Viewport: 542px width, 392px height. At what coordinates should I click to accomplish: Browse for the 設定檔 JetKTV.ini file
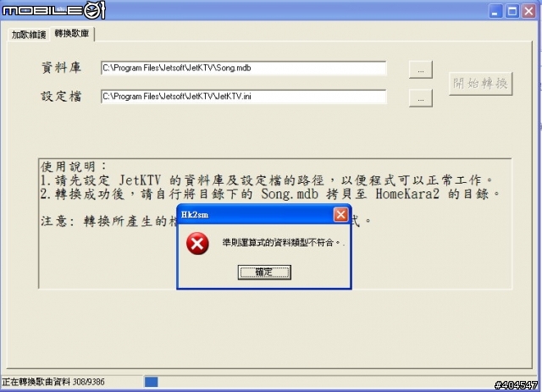tap(420, 98)
